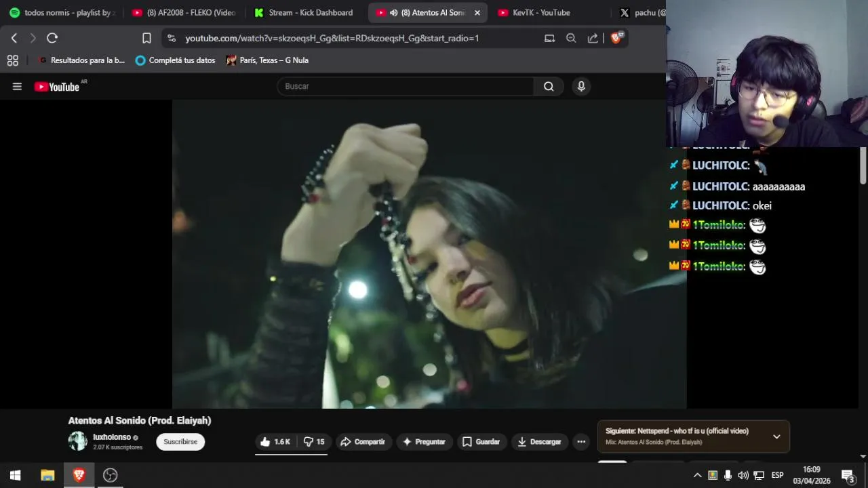Click the YouTube search magnifier button

coord(549,86)
